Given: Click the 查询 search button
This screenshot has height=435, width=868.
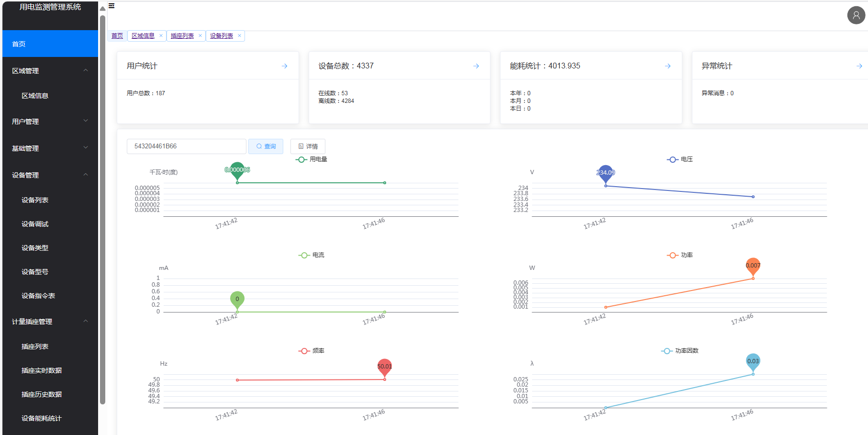Looking at the screenshot, I should [266, 146].
